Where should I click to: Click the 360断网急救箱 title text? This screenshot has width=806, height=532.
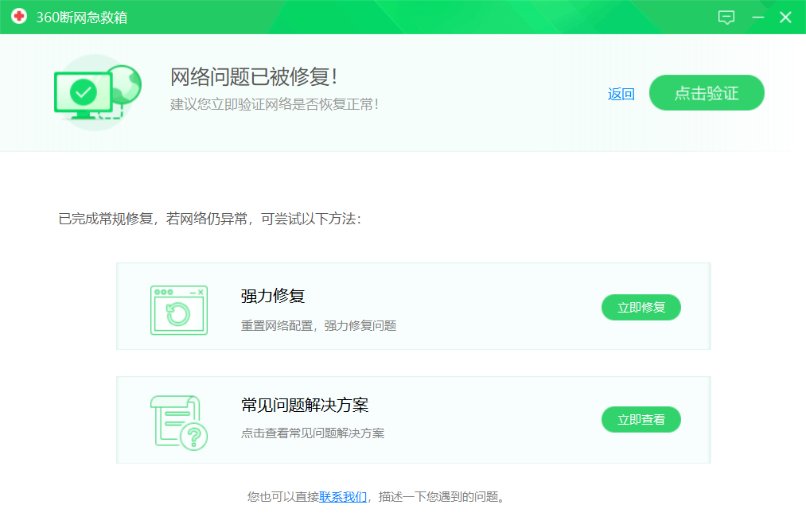[81, 17]
